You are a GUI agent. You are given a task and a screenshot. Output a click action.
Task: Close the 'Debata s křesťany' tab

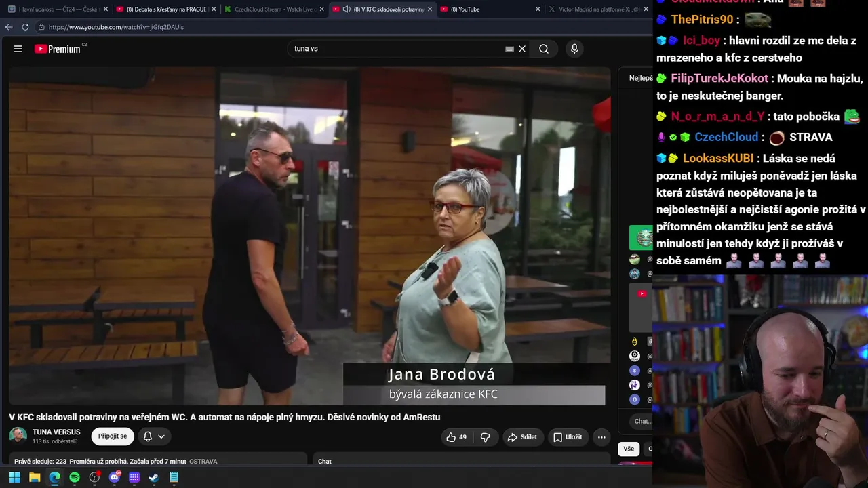coord(214,9)
